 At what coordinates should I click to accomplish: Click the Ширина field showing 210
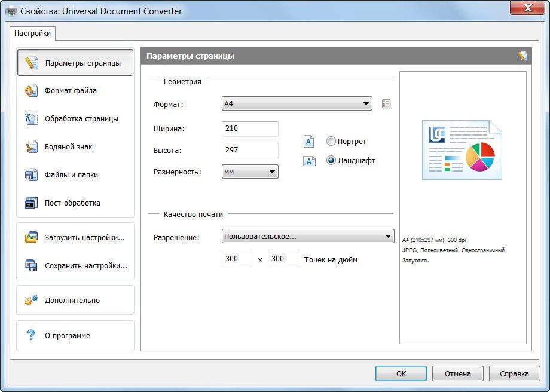[250, 128]
